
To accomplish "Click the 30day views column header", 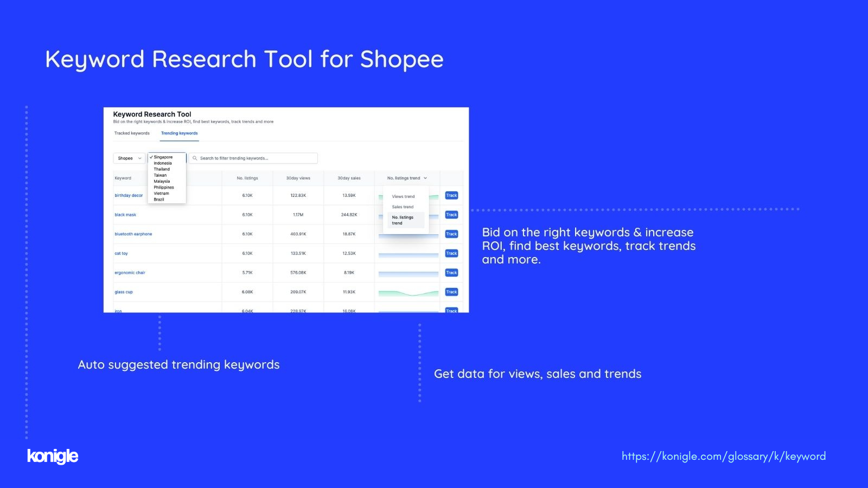I will click(x=298, y=178).
